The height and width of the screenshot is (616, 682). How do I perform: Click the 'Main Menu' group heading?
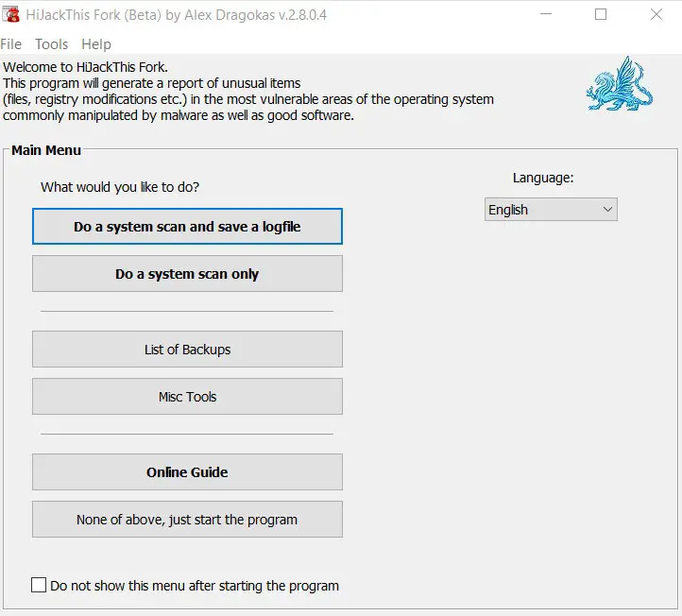(46, 150)
